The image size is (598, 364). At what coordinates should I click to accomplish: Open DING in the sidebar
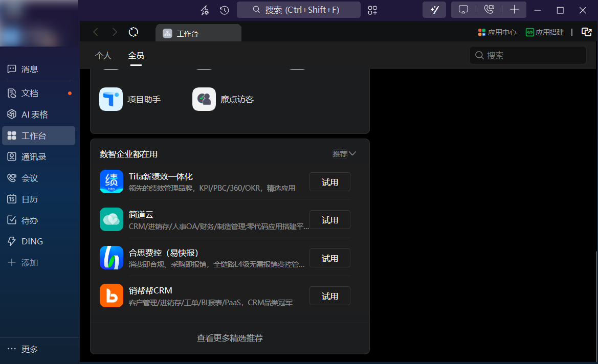point(38,241)
